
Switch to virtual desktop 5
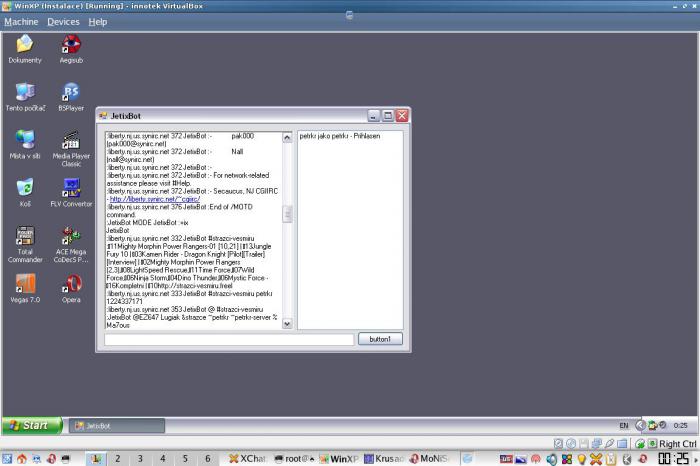(x=185, y=458)
